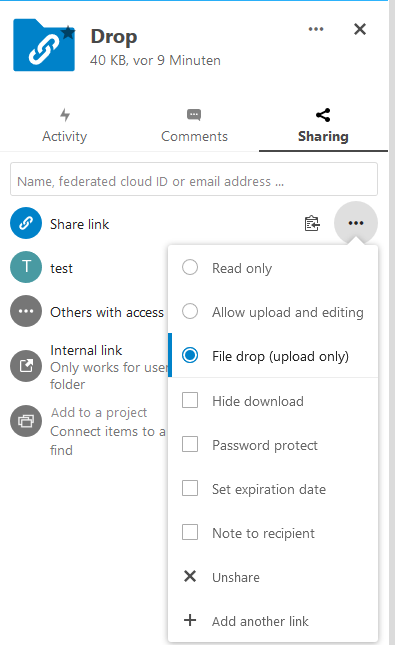Image resolution: width=395 pixels, height=645 pixels.
Task: Tick the Note to recipient checkbox
Action: [190, 532]
